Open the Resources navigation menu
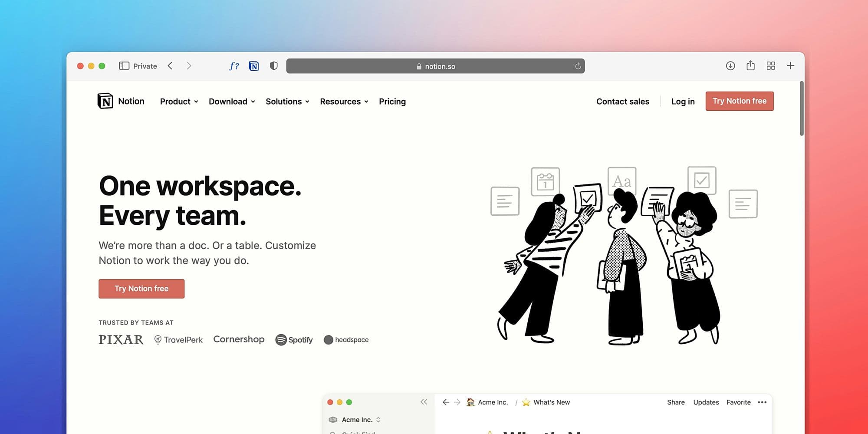Viewport: 868px width, 434px height. tap(344, 102)
